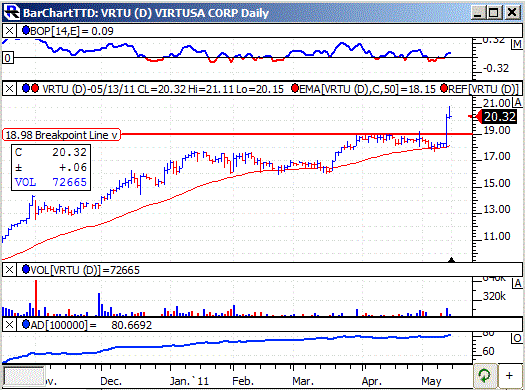
Task: Close the VOL volume pane
Action: (x=9, y=269)
